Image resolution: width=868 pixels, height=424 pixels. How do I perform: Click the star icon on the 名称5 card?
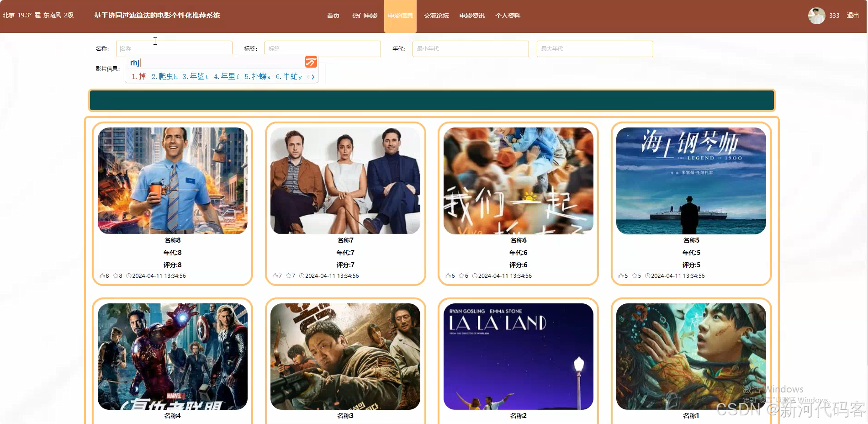634,276
